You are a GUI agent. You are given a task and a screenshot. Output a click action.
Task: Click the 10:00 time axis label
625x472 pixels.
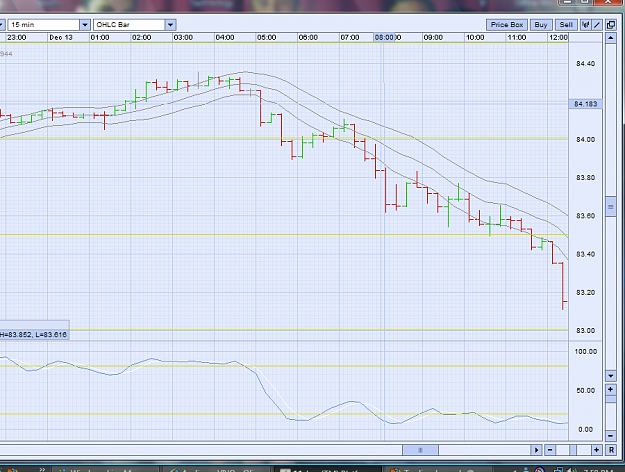point(475,37)
